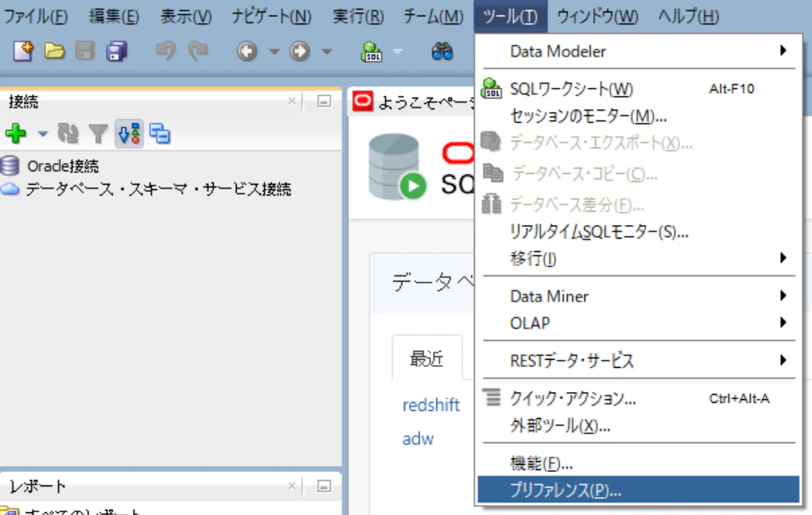This screenshot has height=515, width=812.
Task: Click the binoculars Find DB Object icon
Action: pyautogui.click(x=442, y=51)
